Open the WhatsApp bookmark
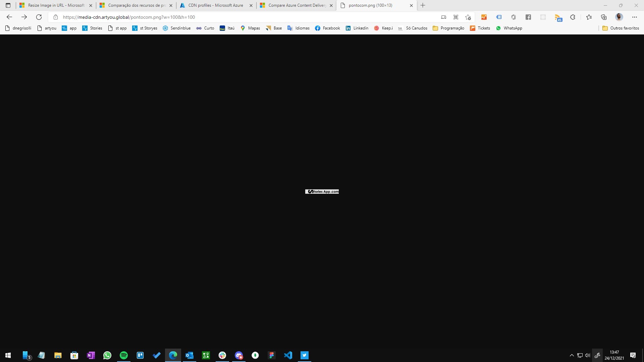Viewport: 644px width, 362px height. (x=509, y=28)
